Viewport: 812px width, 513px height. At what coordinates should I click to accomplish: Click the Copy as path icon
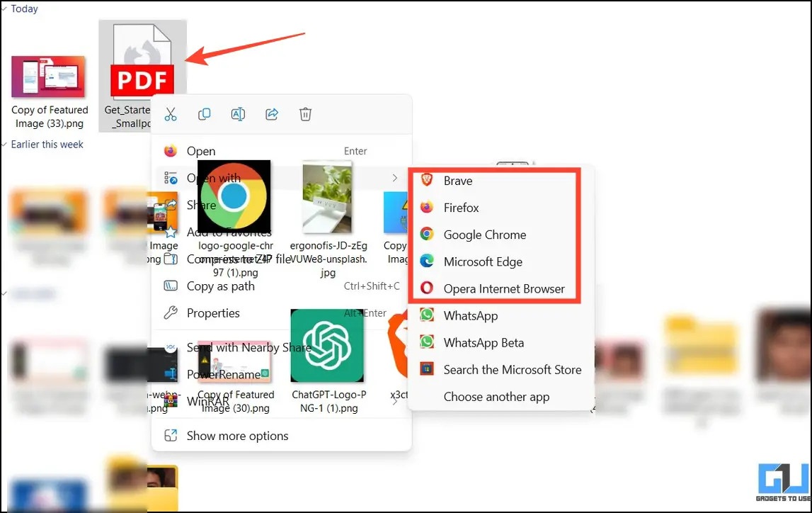(171, 286)
